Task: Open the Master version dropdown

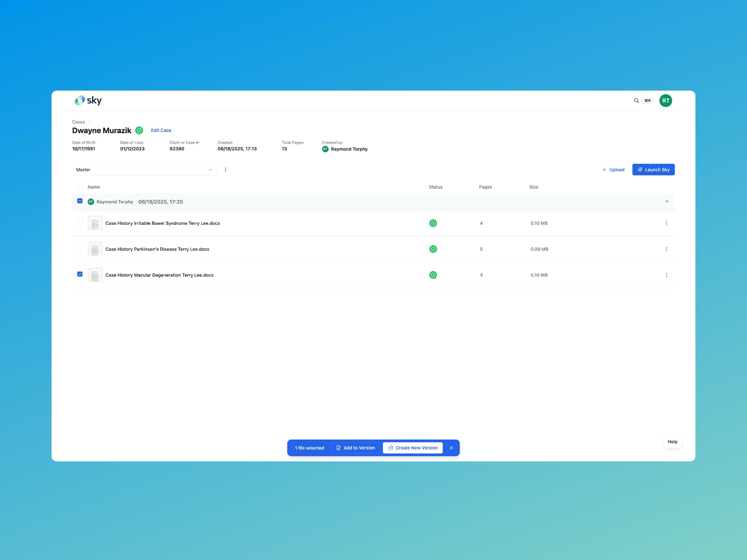Action: coord(144,169)
